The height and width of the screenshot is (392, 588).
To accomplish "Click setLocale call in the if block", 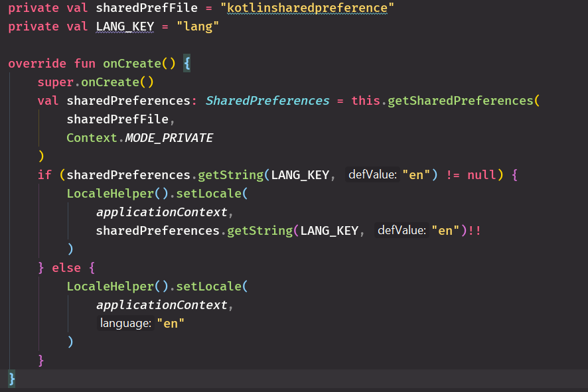I will tap(209, 194).
